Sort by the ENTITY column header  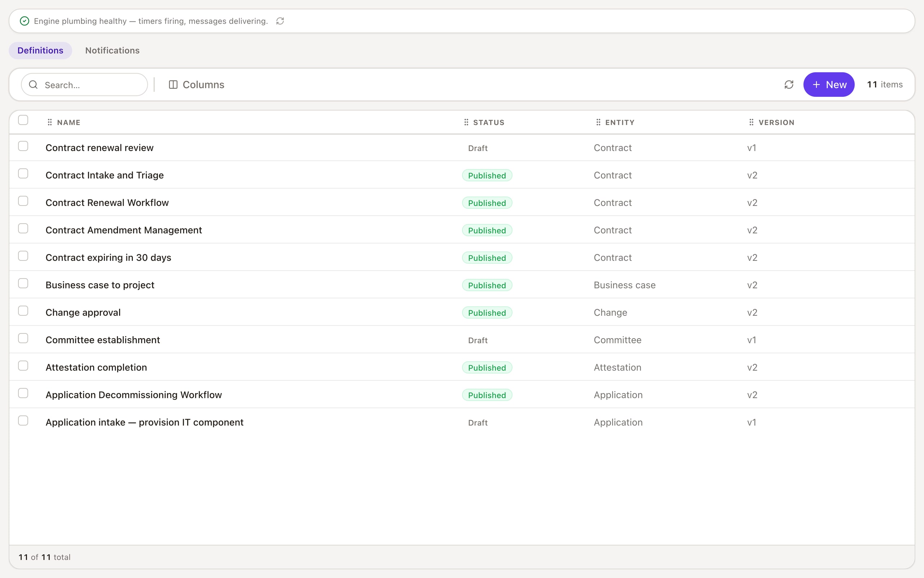[x=620, y=122]
